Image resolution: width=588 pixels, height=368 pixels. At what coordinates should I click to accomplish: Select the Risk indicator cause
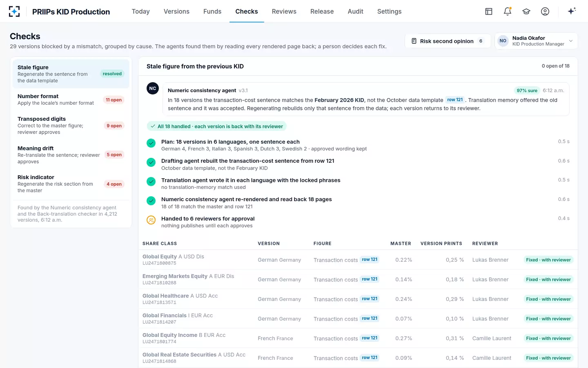click(x=71, y=184)
